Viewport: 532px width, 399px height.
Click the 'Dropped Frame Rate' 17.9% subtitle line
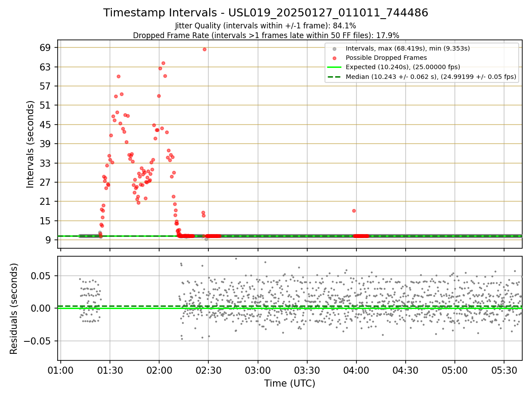tap(266, 35)
